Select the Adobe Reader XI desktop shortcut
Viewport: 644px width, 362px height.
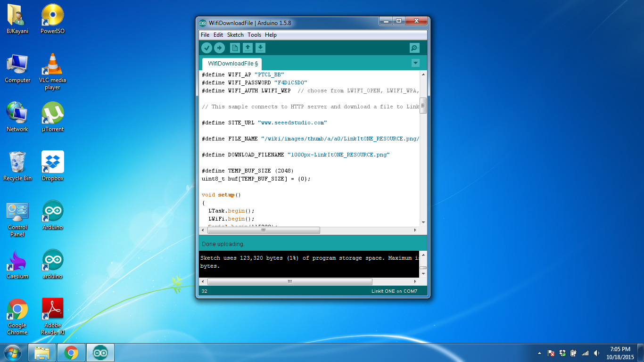point(52,317)
